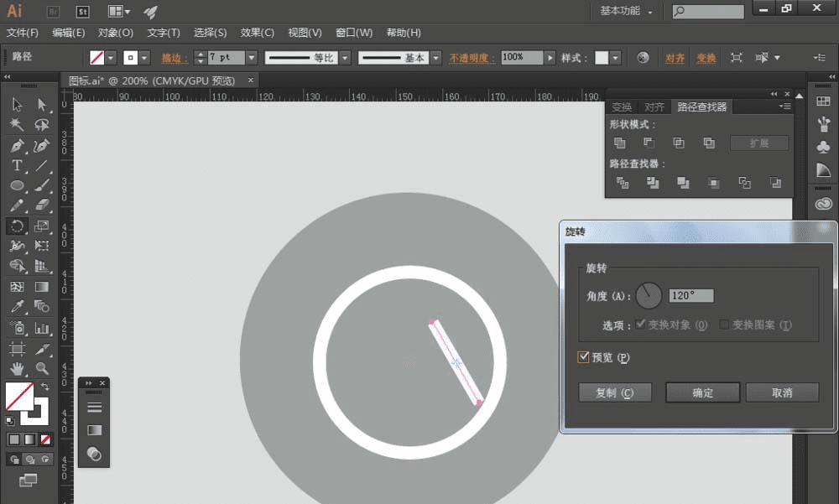Cancel the Rotate dialog
Viewport: 839px width, 504px height.
tap(782, 392)
